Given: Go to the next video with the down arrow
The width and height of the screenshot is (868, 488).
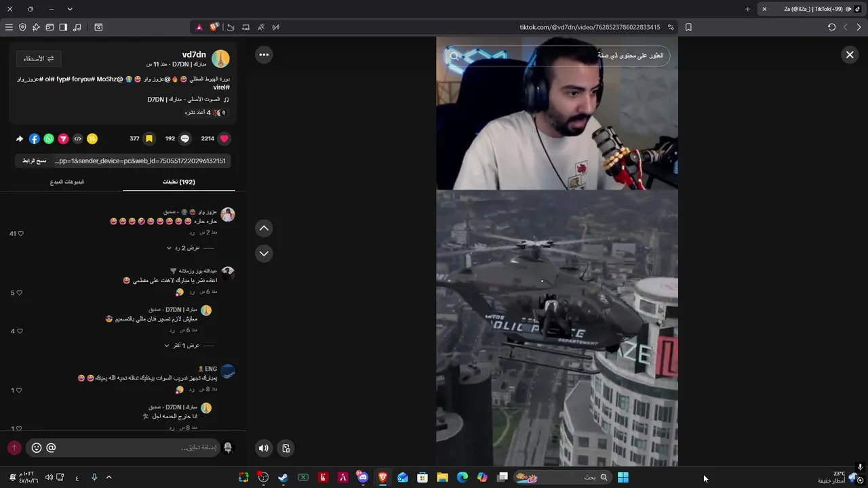Looking at the screenshot, I should tap(264, 253).
